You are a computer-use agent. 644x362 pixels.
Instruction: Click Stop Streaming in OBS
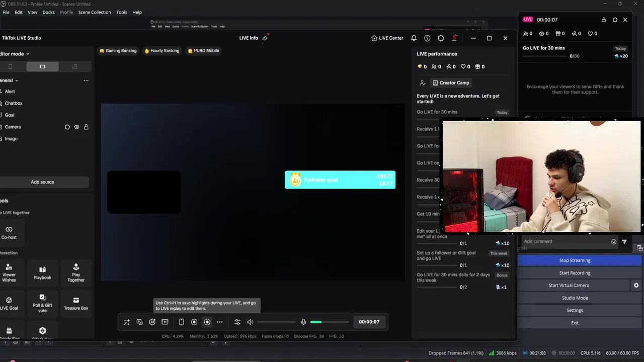tap(575, 260)
